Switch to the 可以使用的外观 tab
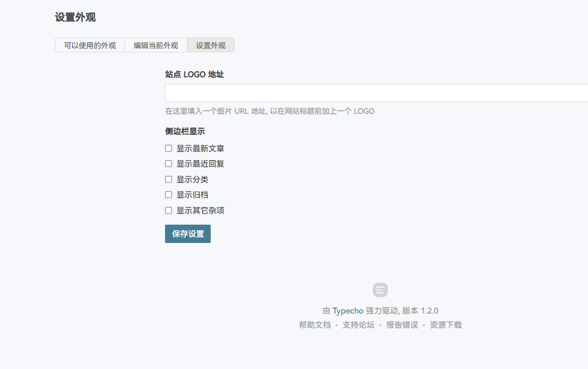The image size is (588, 369). pos(89,45)
